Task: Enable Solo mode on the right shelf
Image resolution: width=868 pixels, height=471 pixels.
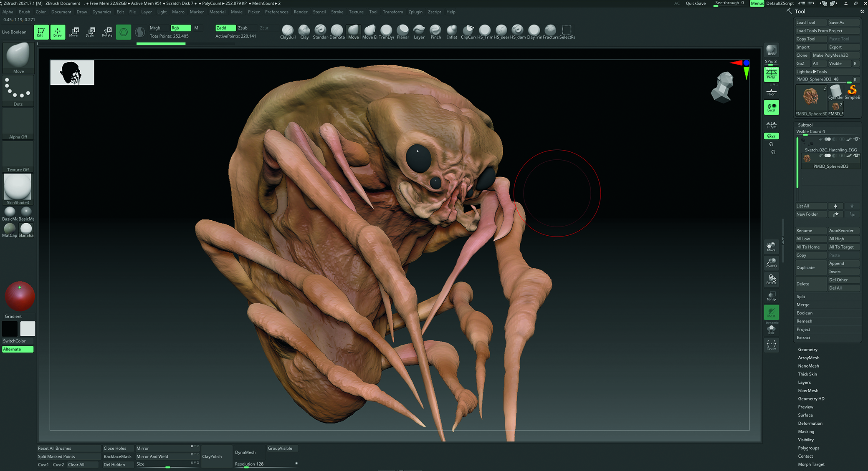Action: (772, 329)
